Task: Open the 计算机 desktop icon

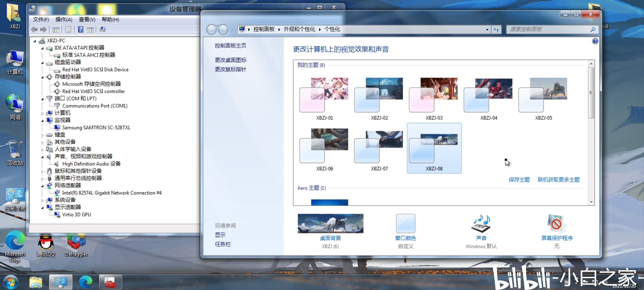Action: click(15, 62)
